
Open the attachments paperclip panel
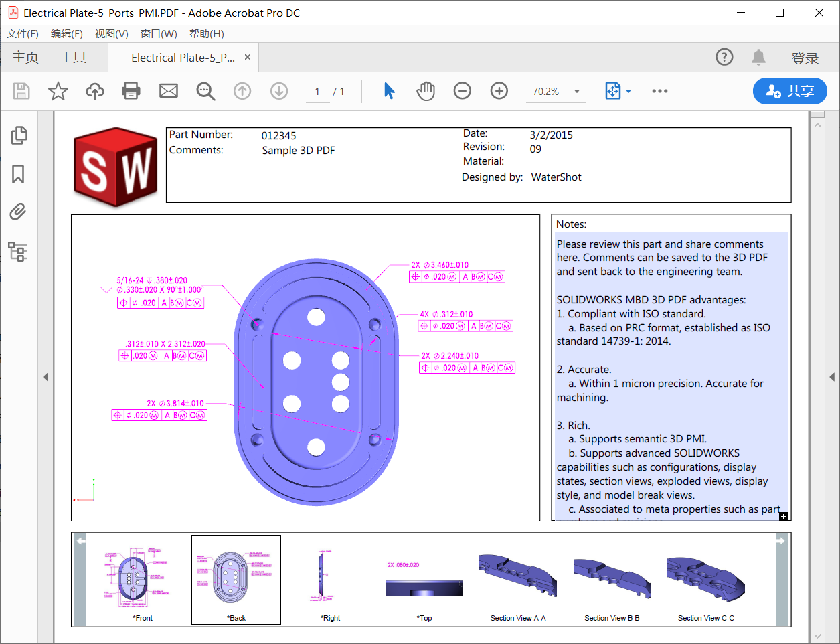point(18,212)
